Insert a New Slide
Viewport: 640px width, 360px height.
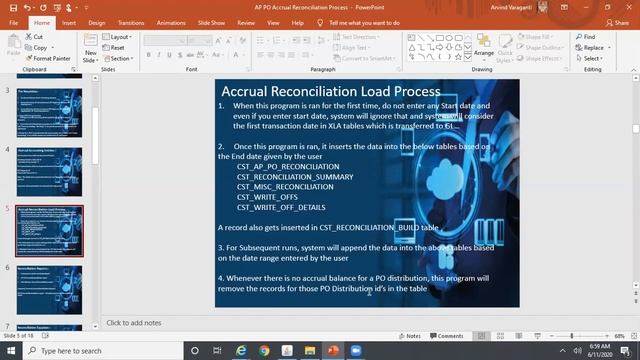pos(90,49)
